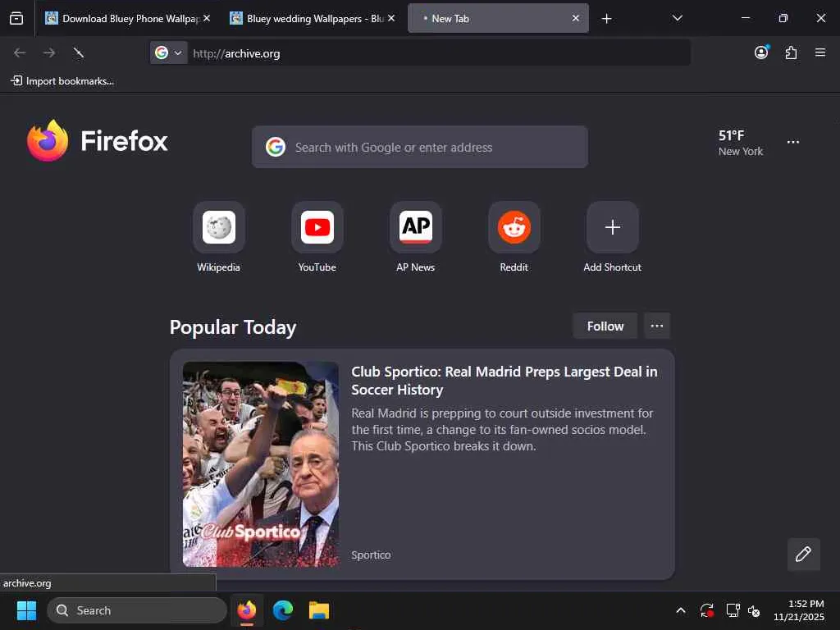Click the Follow button for Popular Today
The width and height of the screenshot is (840, 630).
605,326
